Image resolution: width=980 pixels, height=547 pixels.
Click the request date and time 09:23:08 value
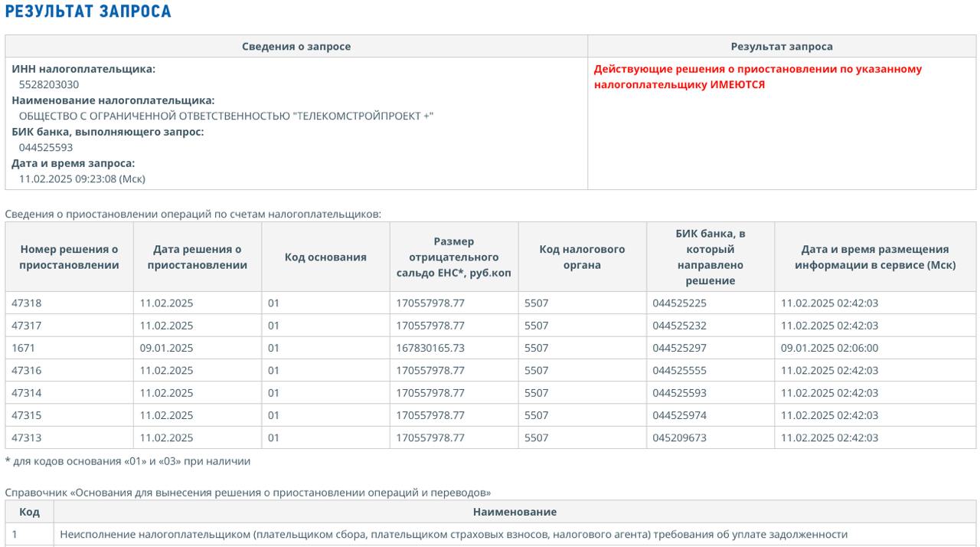(x=82, y=179)
